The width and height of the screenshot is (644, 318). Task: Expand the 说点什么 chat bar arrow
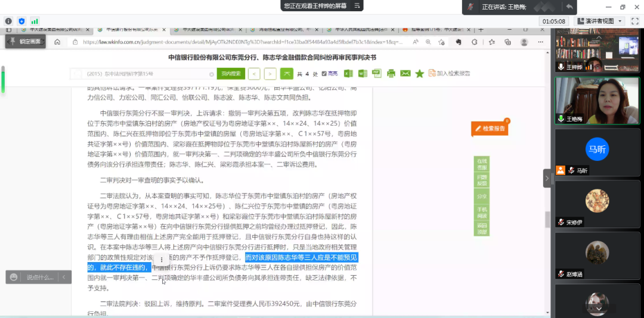[x=64, y=277]
